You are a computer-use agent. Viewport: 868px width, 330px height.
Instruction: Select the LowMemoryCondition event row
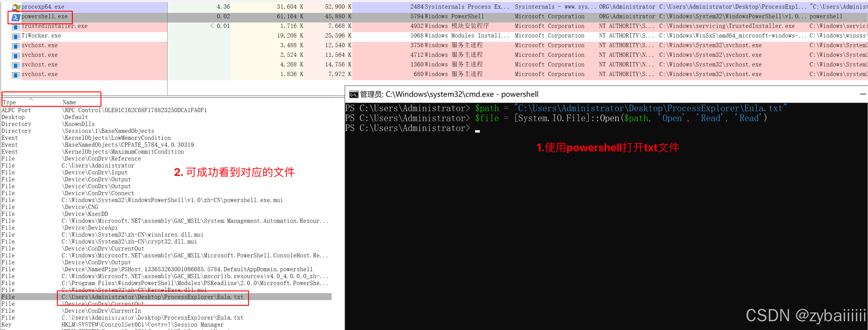coord(166,138)
